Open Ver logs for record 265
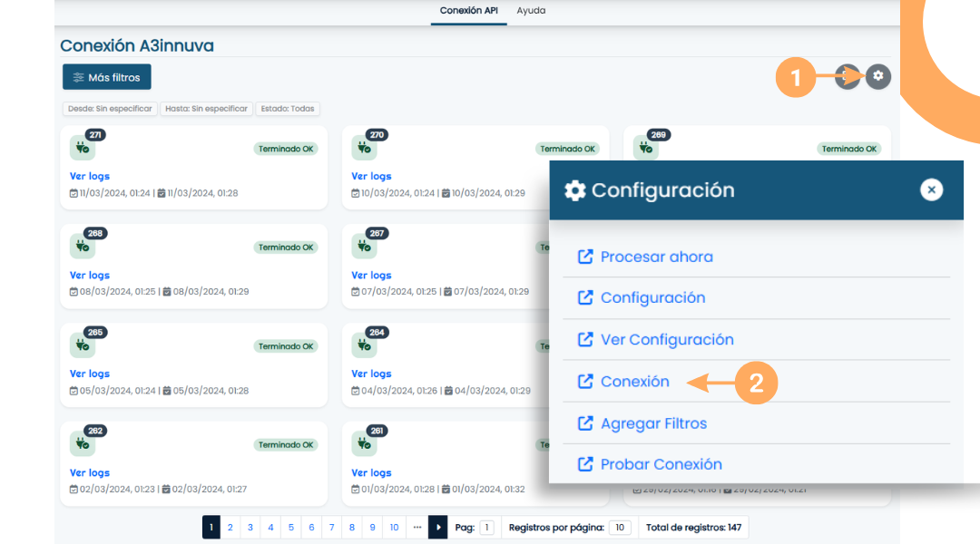980x544 pixels. click(x=89, y=374)
